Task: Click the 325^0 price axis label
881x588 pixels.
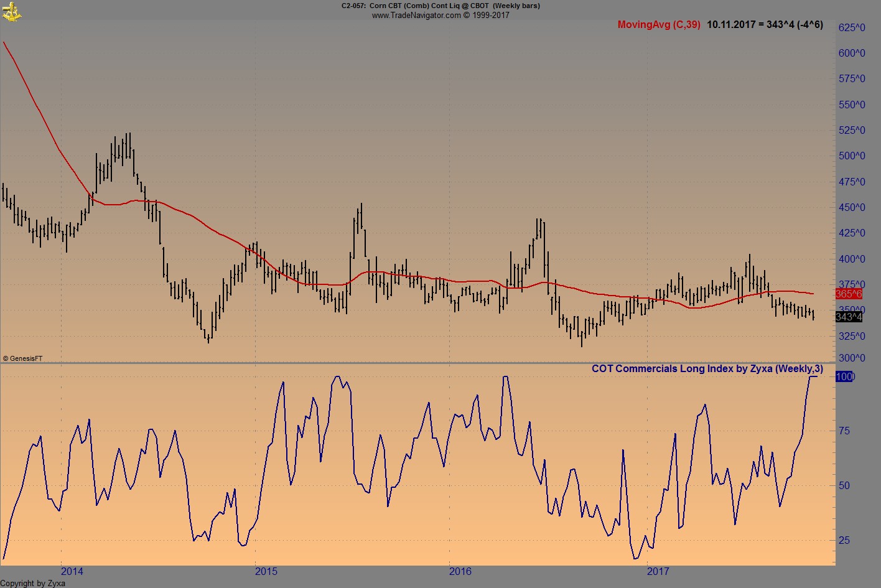Action: coord(852,336)
